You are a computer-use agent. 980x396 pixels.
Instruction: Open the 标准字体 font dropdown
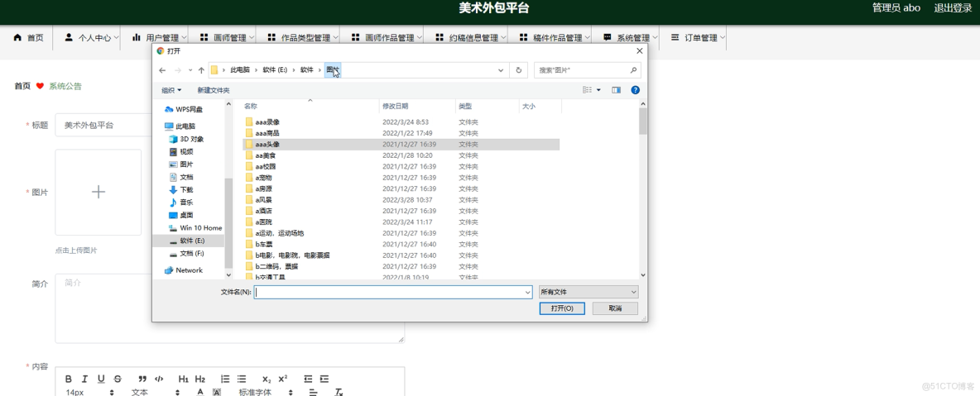266,392
